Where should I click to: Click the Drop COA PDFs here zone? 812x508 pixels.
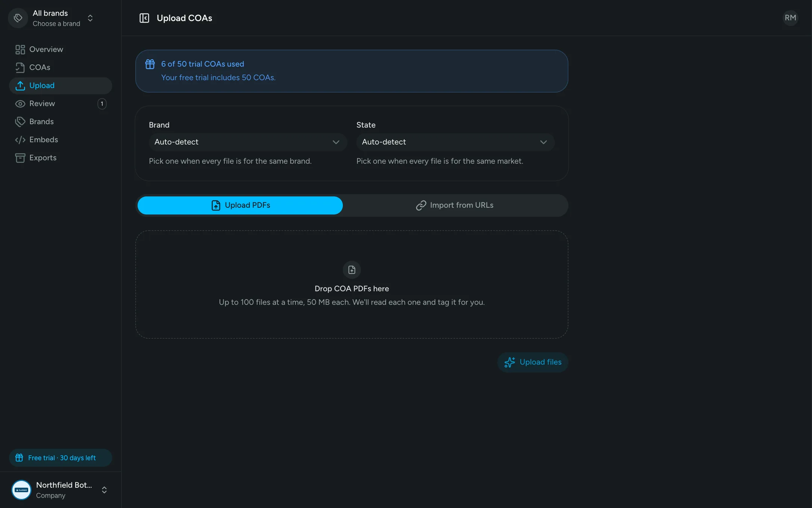(x=352, y=284)
